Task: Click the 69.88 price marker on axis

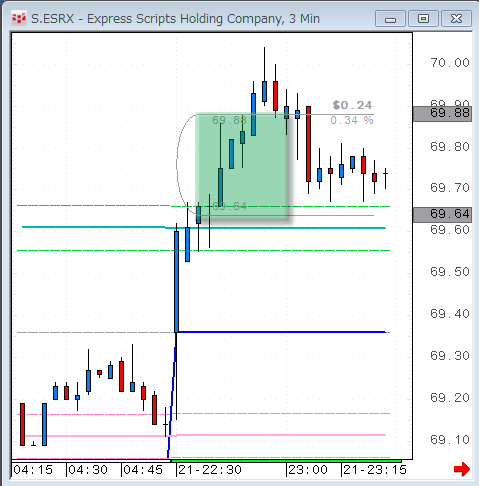Action: pos(442,114)
